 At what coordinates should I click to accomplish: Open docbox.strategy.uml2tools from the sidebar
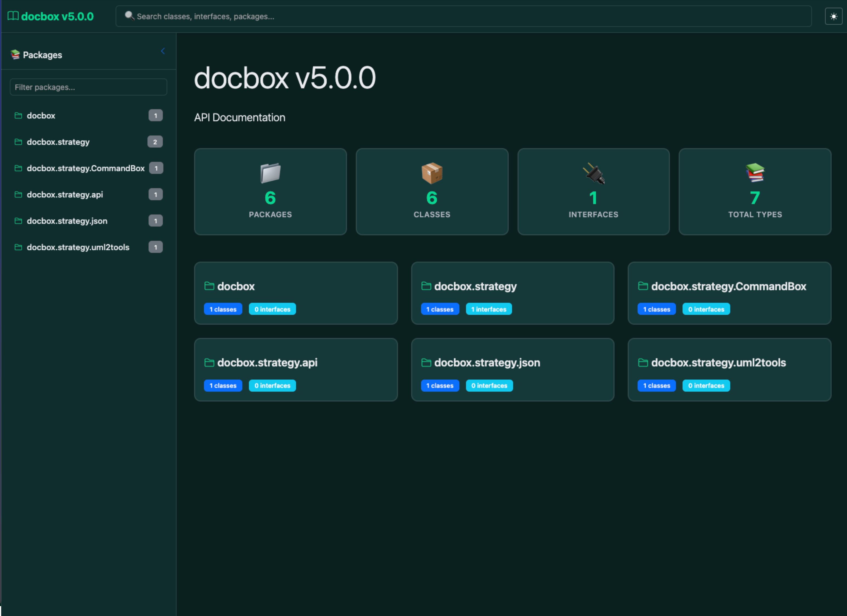coord(78,247)
